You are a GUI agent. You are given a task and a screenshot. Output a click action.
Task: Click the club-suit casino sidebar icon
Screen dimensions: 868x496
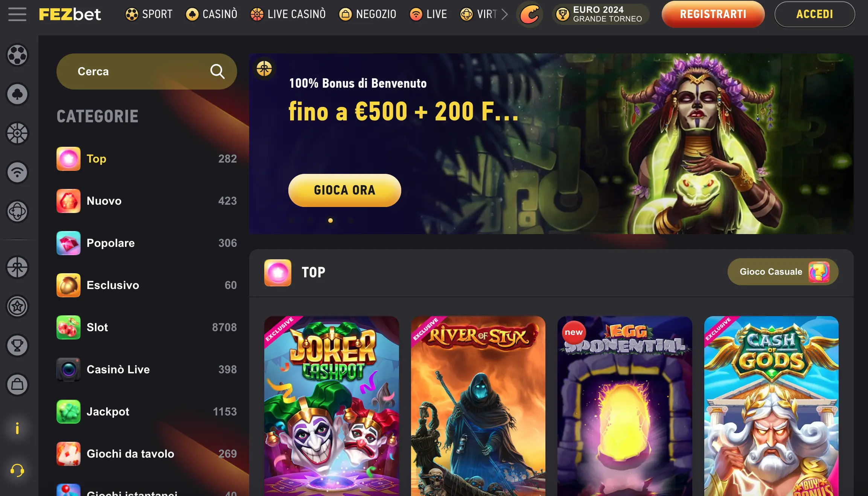(17, 94)
